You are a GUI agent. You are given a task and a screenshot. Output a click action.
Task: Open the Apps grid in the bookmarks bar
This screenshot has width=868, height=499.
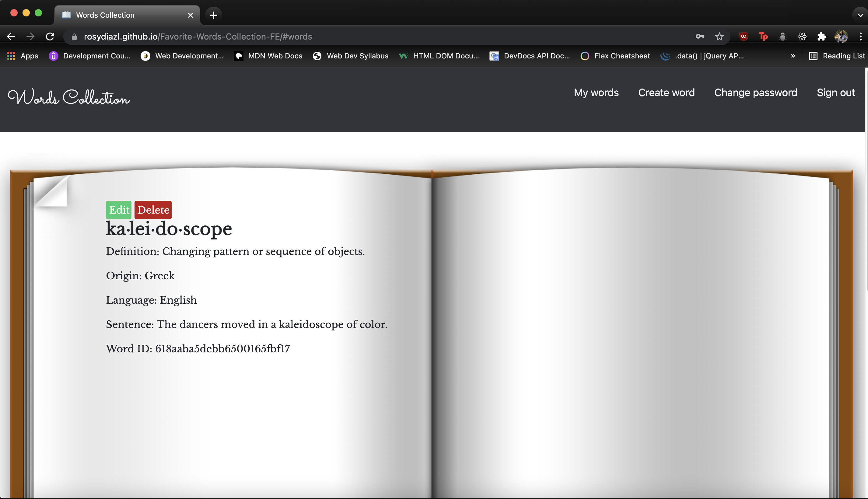[x=23, y=56]
